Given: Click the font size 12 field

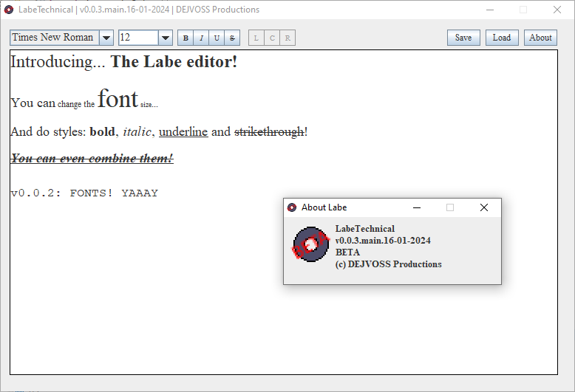Looking at the screenshot, I should pos(137,38).
